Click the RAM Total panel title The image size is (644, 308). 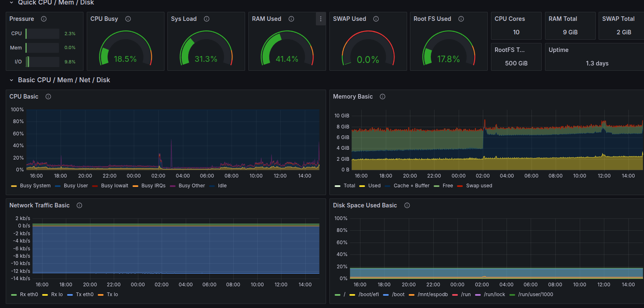(563, 19)
